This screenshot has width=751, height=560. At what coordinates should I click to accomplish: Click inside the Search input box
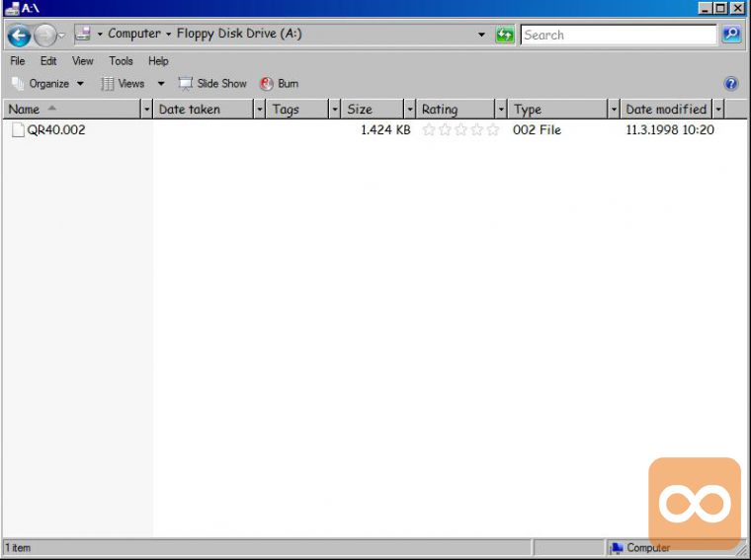click(x=617, y=35)
